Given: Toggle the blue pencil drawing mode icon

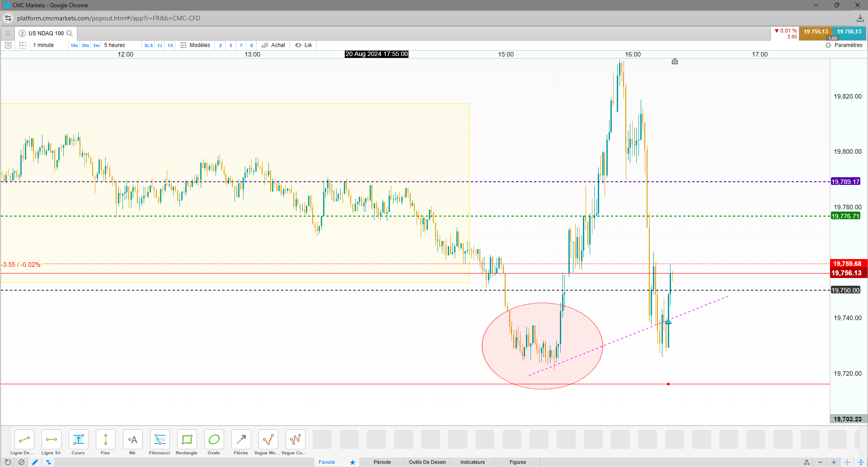Looking at the screenshot, I should tap(35, 462).
